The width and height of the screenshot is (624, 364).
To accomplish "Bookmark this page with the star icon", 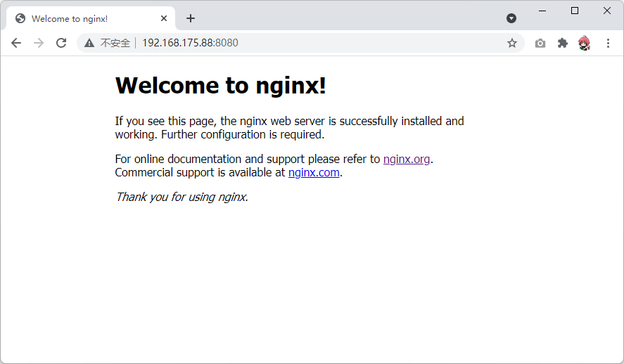I will [x=512, y=43].
